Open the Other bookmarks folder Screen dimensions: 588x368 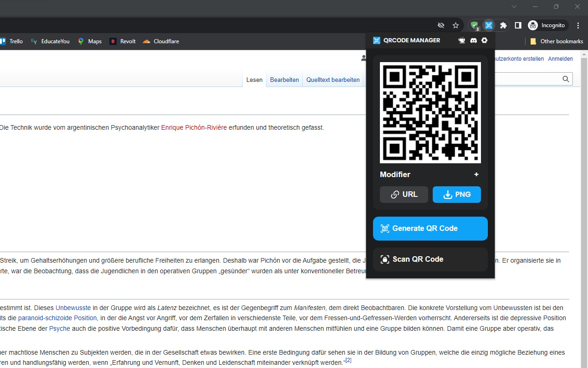point(556,41)
